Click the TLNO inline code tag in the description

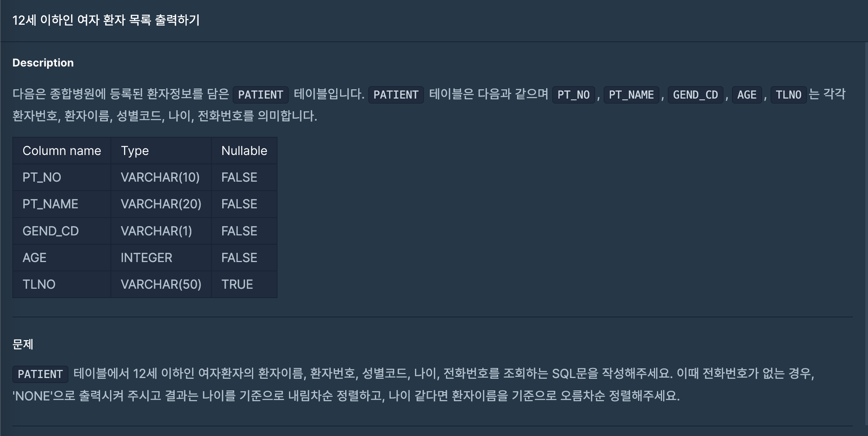(788, 95)
